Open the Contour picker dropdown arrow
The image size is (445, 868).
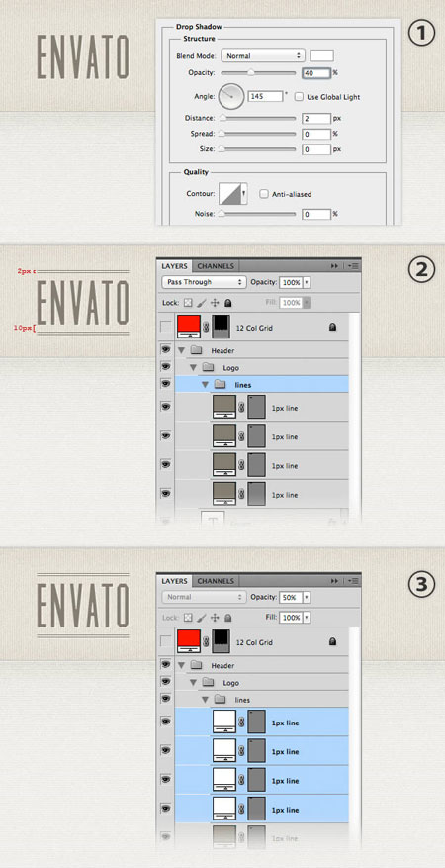(x=244, y=194)
